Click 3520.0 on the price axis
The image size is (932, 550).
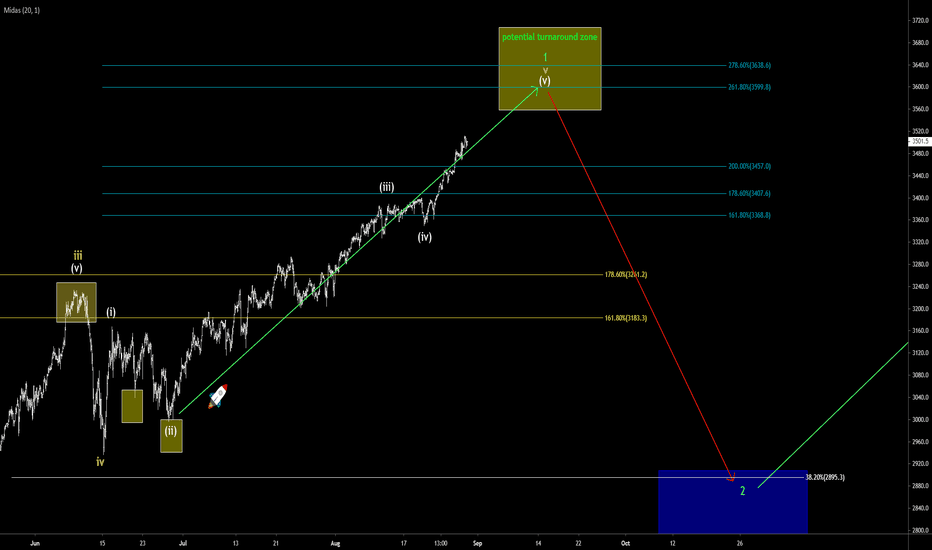[x=920, y=131]
